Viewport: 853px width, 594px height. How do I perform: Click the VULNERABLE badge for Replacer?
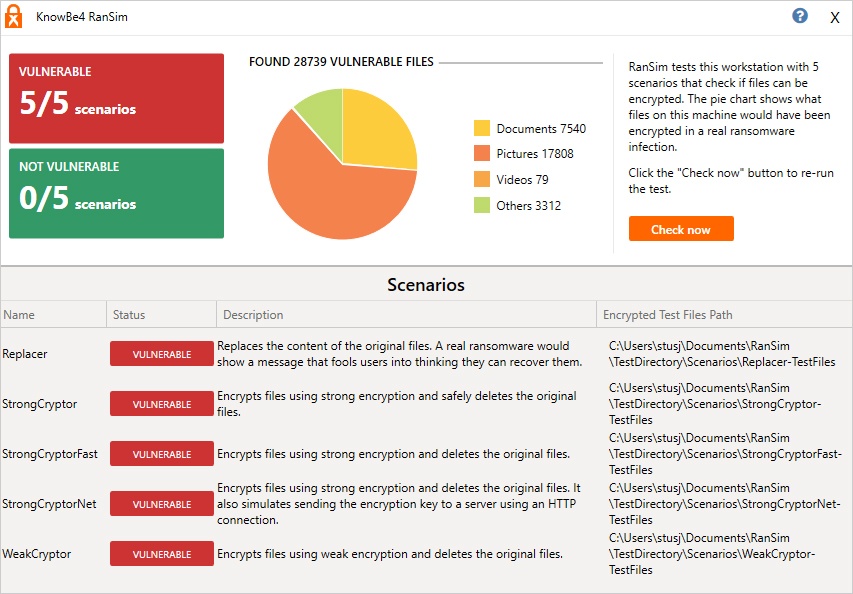tap(162, 354)
